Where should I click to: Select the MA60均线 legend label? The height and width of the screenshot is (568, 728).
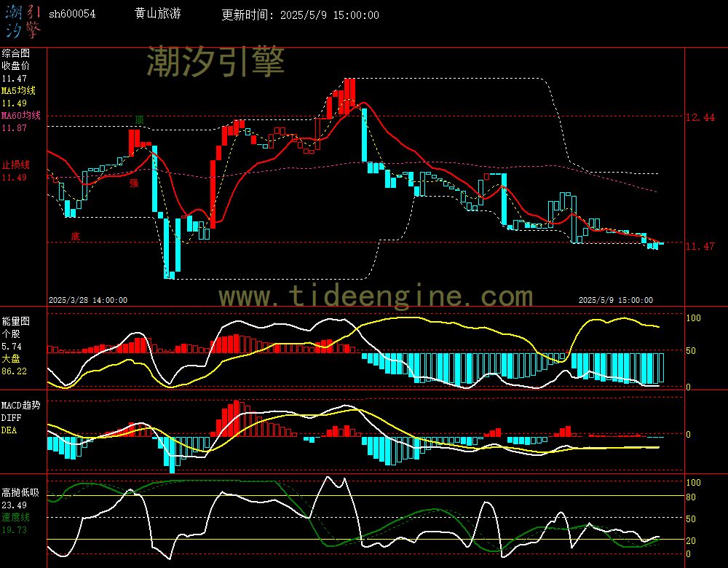click(x=21, y=115)
